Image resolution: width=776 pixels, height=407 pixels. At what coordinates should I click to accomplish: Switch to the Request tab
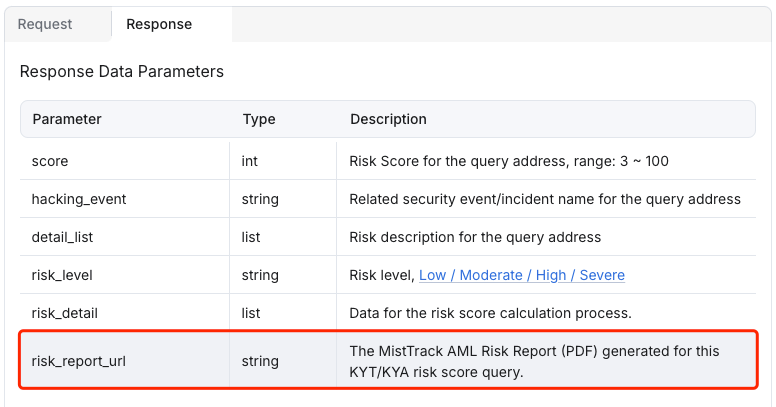45,24
